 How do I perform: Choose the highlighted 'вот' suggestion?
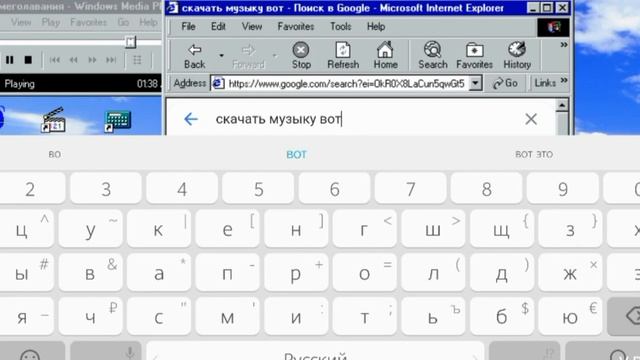(296, 155)
